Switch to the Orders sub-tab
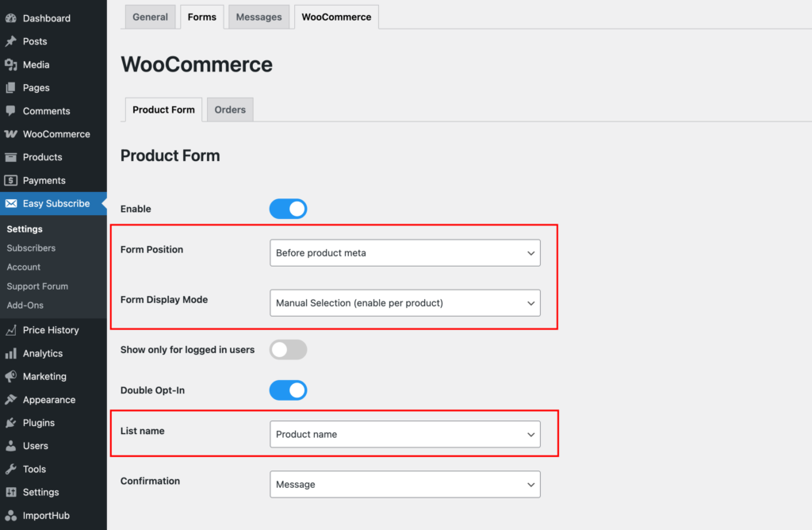 [230, 109]
